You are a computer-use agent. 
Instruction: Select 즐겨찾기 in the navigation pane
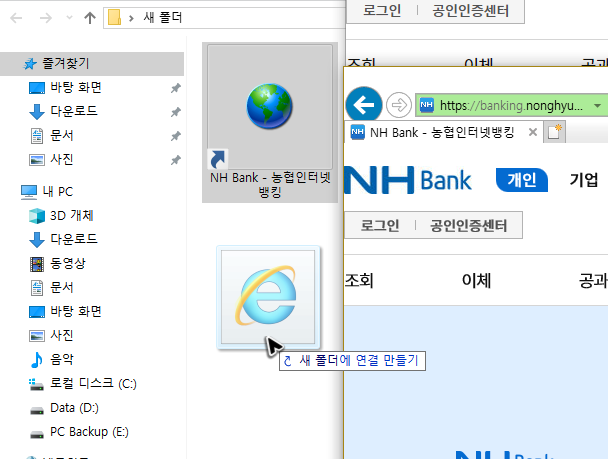[92, 64]
